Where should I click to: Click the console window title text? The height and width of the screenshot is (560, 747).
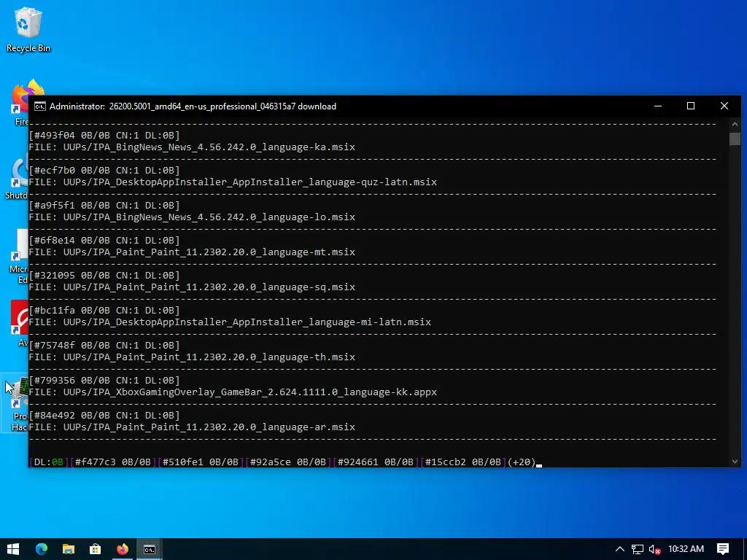click(193, 106)
